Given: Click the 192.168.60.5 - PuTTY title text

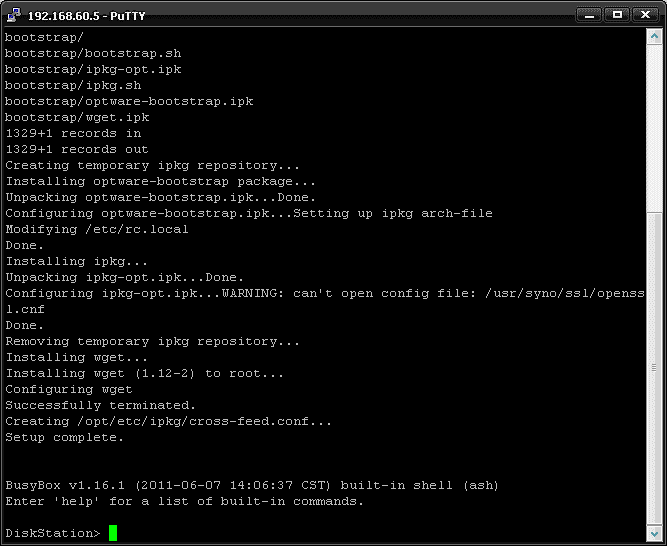Looking at the screenshot, I should point(86,16).
